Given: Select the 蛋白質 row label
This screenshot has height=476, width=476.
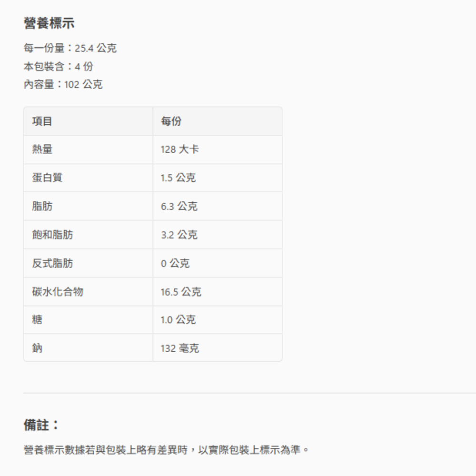Looking at the screenshot, I should coord(47,178).
